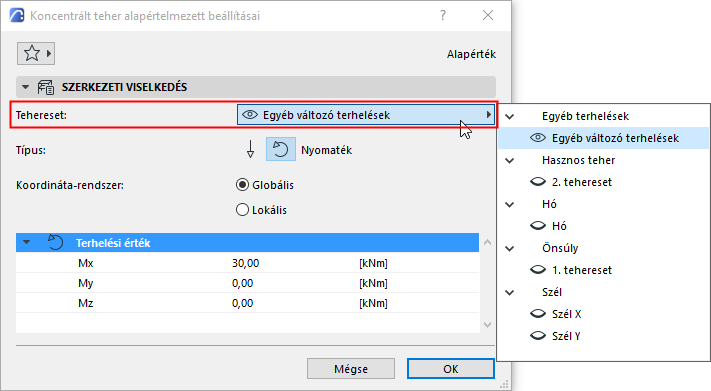The image size is (711, 391).
Task: Click the Hasznos teher group header
Action: (x=579, y=160)
